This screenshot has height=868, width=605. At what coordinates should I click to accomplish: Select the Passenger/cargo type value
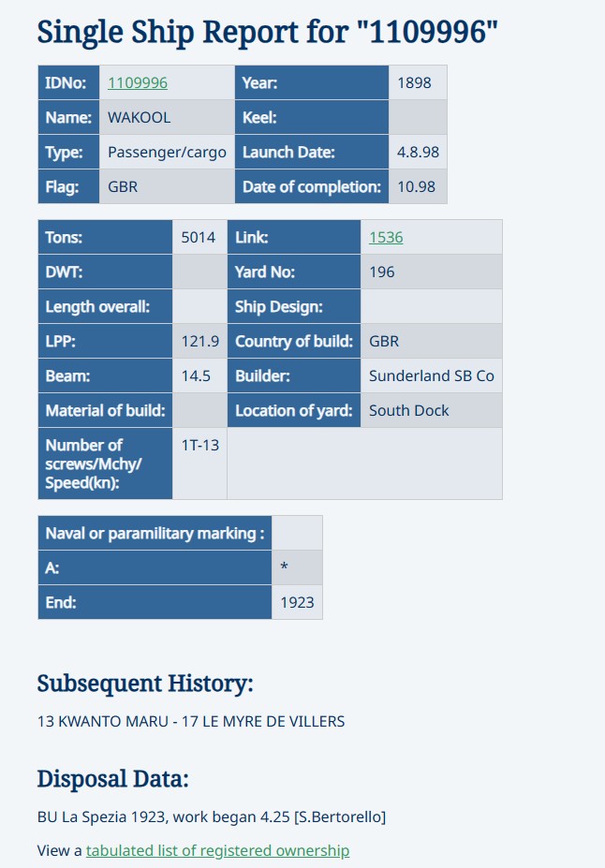pyautogui.click(x=167, y=152)
